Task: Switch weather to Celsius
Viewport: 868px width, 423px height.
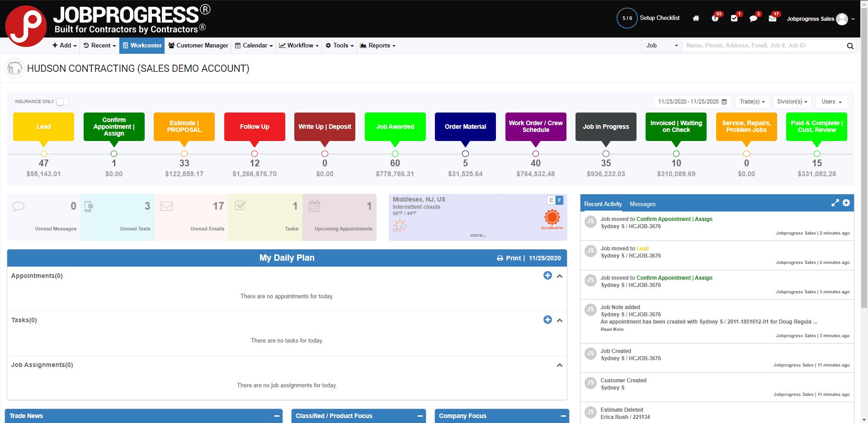Action: click(x=551, y=200)
